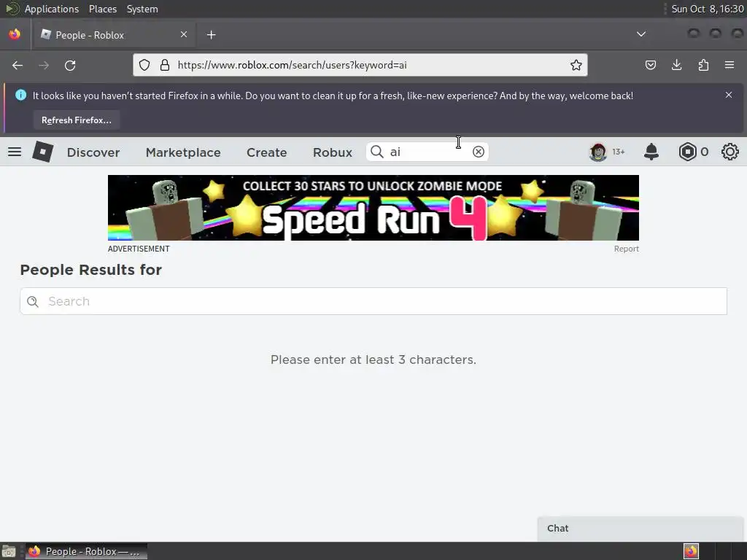Open the System menu in the top panel
The image size is (747, 560).
click(x=142, y=9)
